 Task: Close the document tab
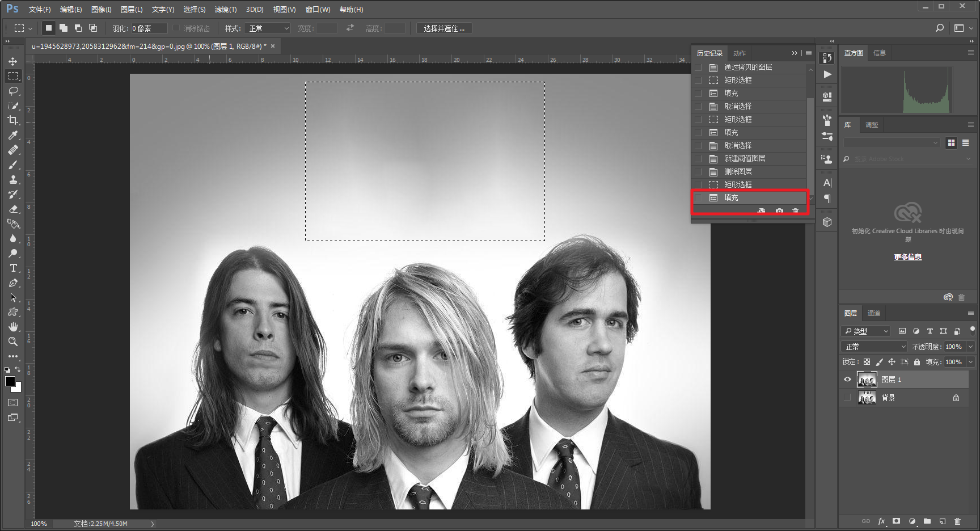(273, 46)
